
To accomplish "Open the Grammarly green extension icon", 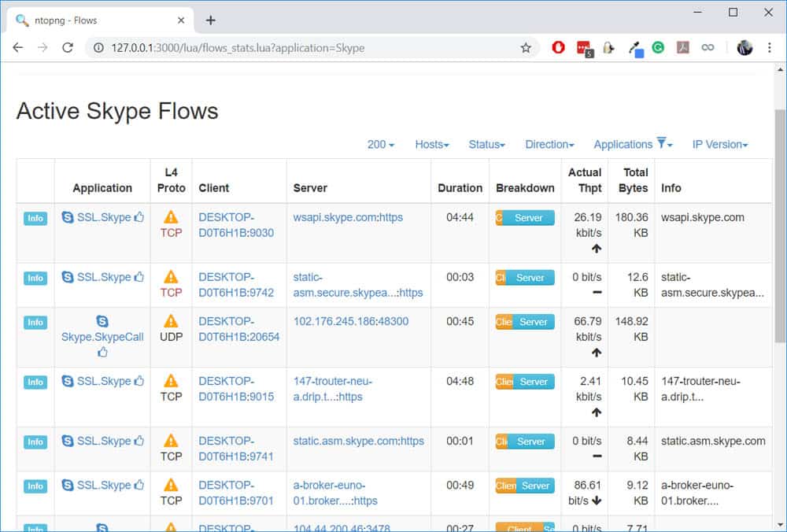I will coord(658,48).
